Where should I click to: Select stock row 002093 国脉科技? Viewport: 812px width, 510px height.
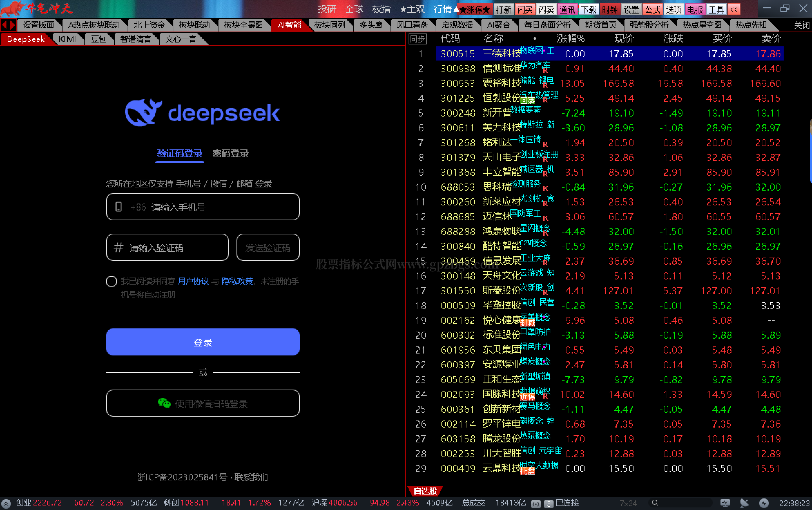(595, 394)
